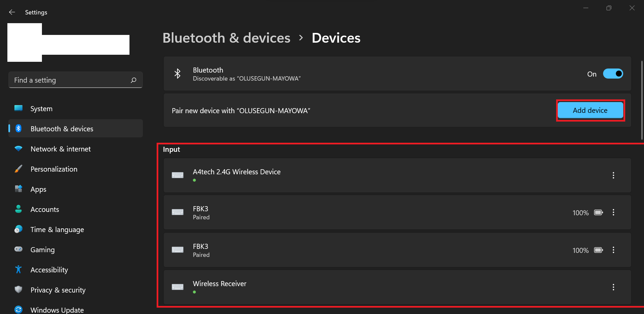Click the search magnifier icon
644x314 pixels.
point(133,80)
